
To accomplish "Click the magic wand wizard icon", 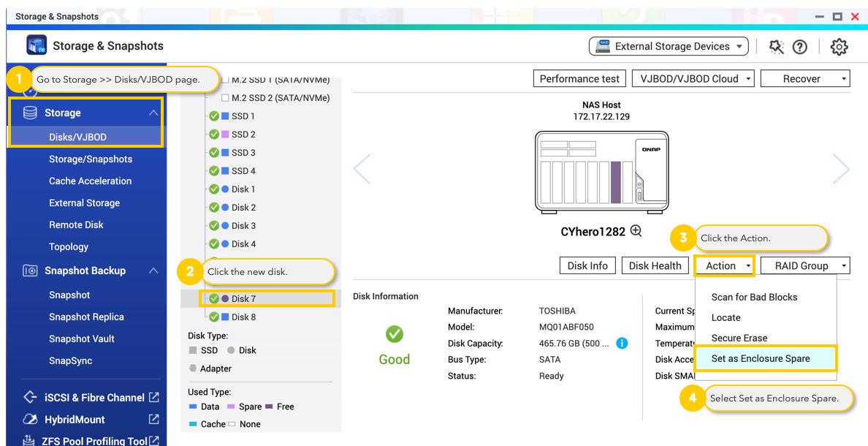I will [776, 47].
